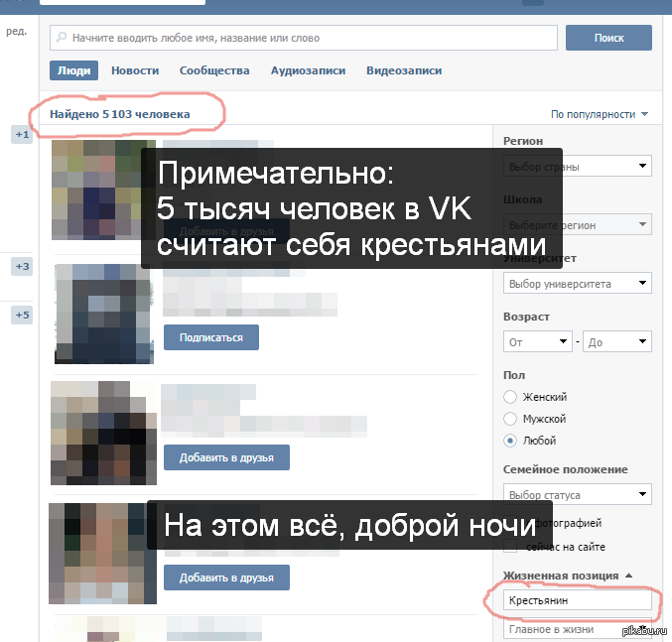Click the ред. link in left sidebar

[16, 32]
